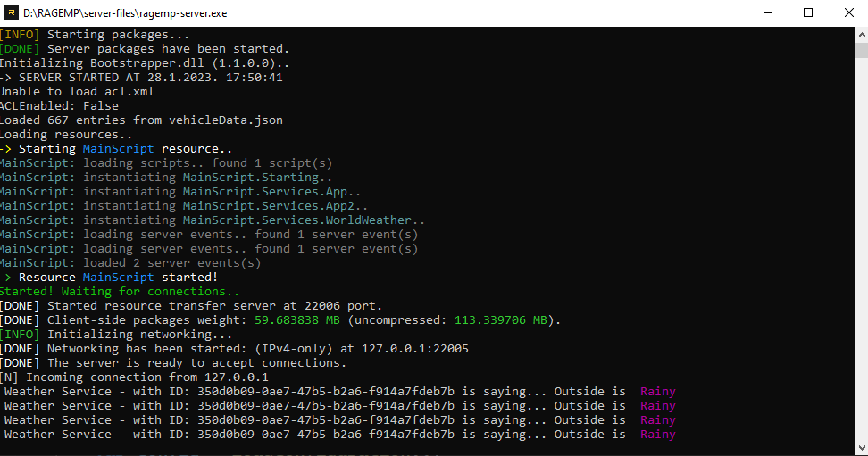Close the ragemp-server.exe window
868x456 pixels.
[848, 12]
